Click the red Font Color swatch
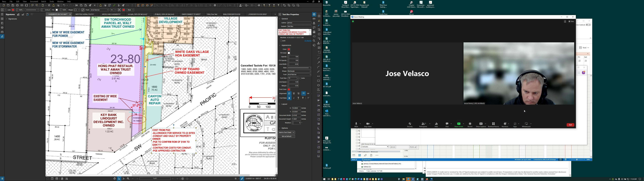 point(289,89)
